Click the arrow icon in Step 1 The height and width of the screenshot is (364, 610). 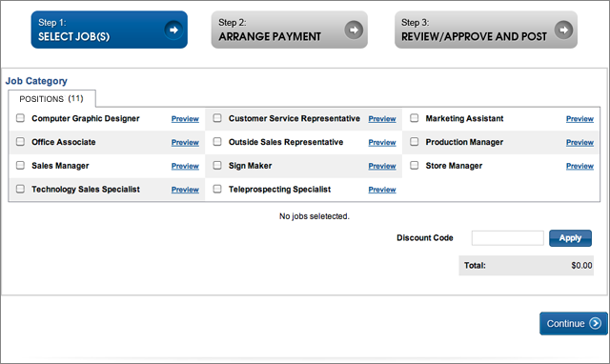[173, 30]
